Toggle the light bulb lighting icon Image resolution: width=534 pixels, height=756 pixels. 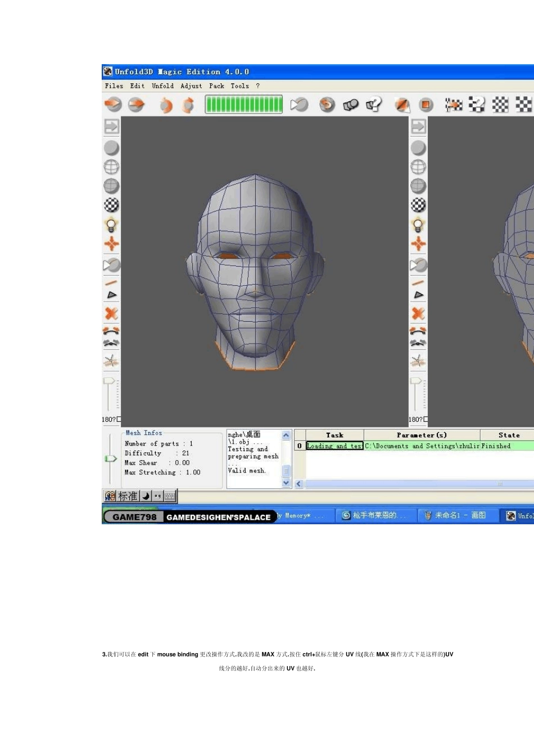[111, 225]
